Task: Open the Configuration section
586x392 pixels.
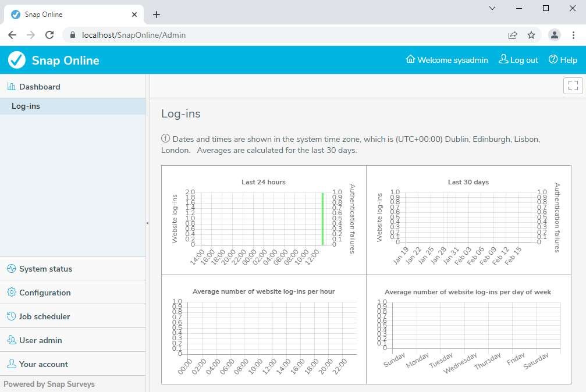Action: pyautogui.click(x=45, y=293)
